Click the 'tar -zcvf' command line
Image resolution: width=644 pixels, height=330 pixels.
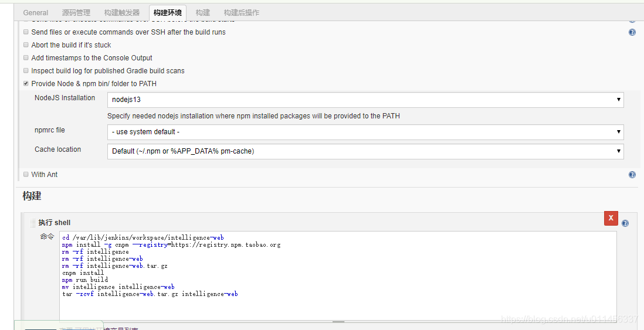pyautogui.click(x=150, y=294)
